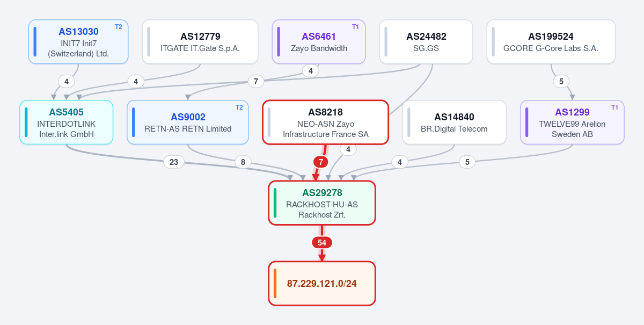Click the highlighted AS8218 NEO-ASN Zayo node

(325, 122)
